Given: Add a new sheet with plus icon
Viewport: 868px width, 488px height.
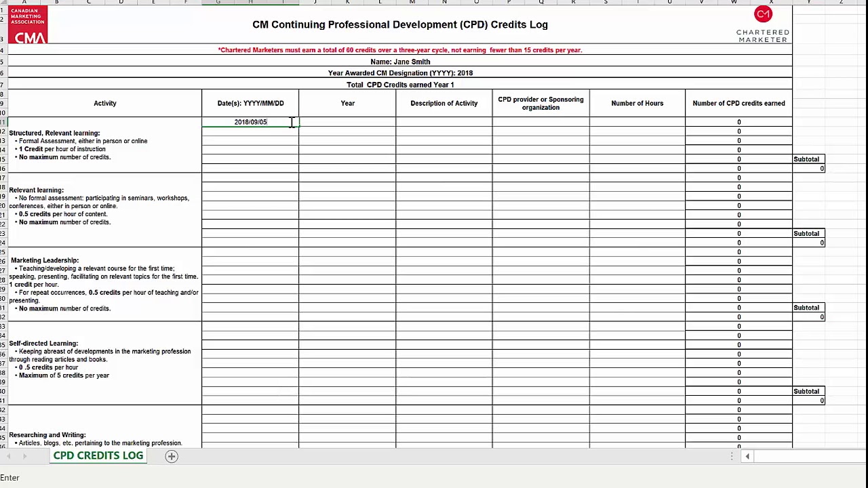Looking at the screenshot, I should (172, 456).
